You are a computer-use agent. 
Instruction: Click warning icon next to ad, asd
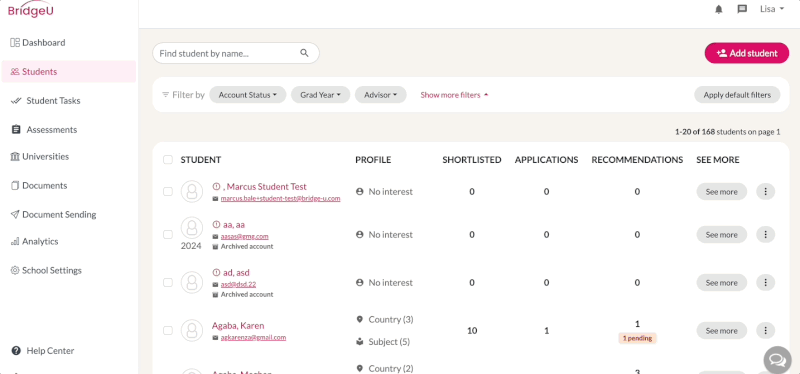tap(216, 272)
